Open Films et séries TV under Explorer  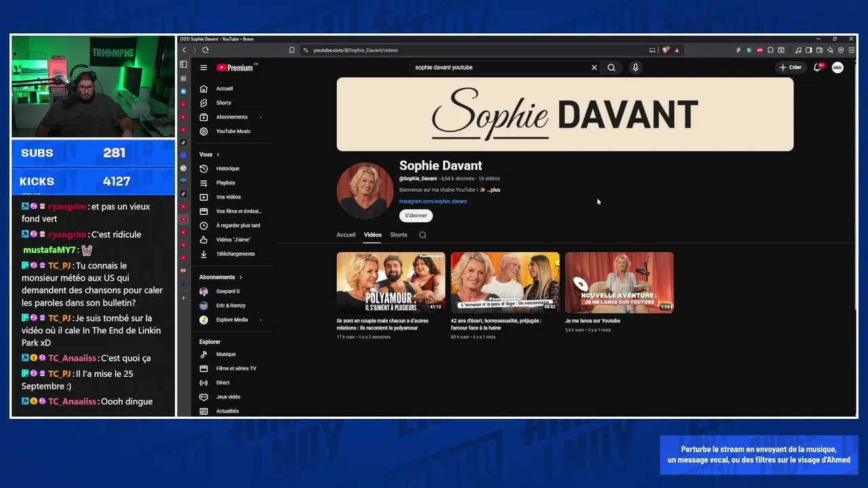coord(233,369)
